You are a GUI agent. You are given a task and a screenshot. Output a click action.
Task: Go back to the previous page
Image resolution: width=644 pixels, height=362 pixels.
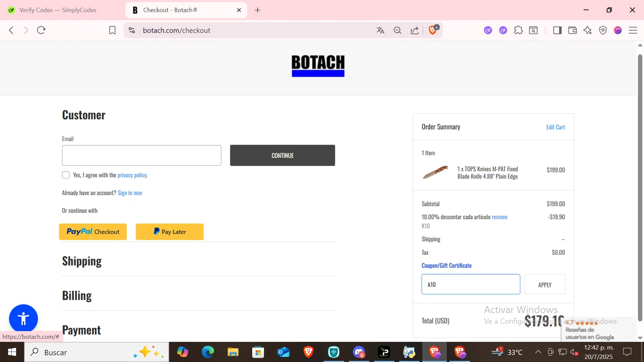tap(12, 30)
